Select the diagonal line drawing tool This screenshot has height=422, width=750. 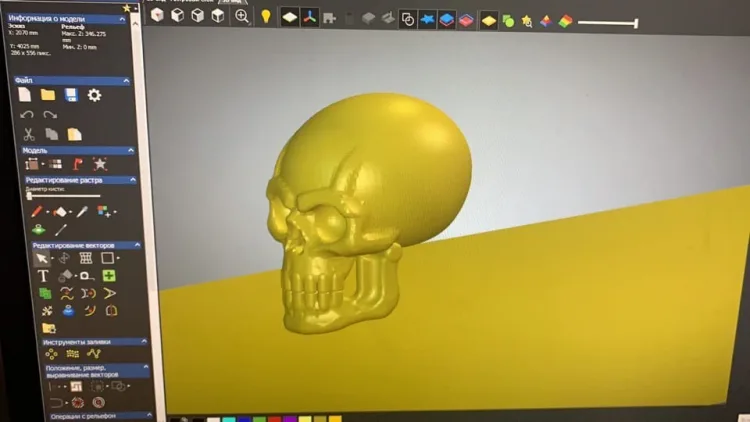60,230
